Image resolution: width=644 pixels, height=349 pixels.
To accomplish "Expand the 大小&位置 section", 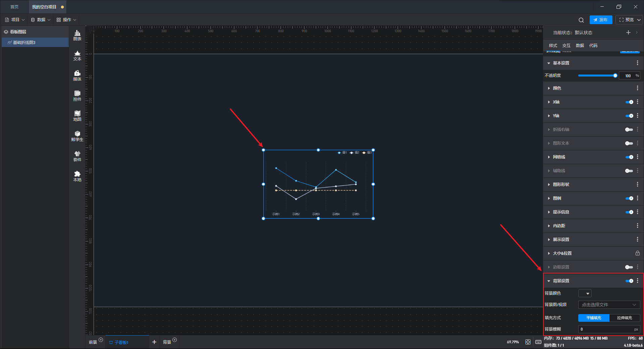I will (549, 253).
